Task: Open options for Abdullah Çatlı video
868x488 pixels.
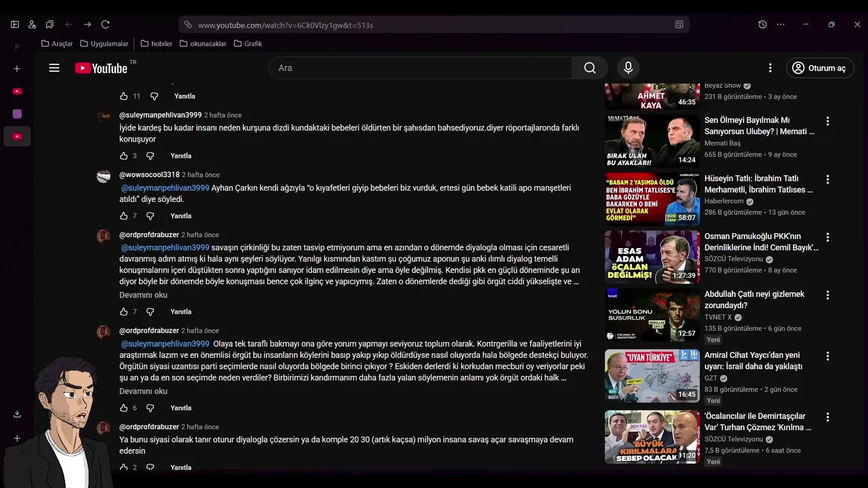Action: point(827,296)
